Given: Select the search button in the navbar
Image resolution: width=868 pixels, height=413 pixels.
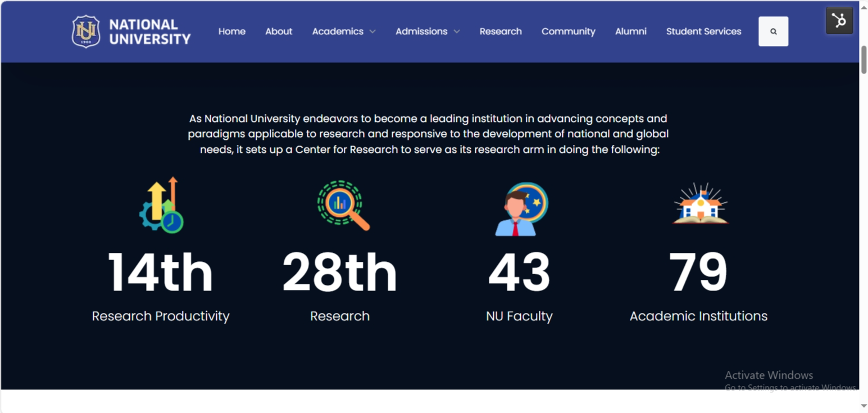Looking at the screenshot, I should (774, 31).
